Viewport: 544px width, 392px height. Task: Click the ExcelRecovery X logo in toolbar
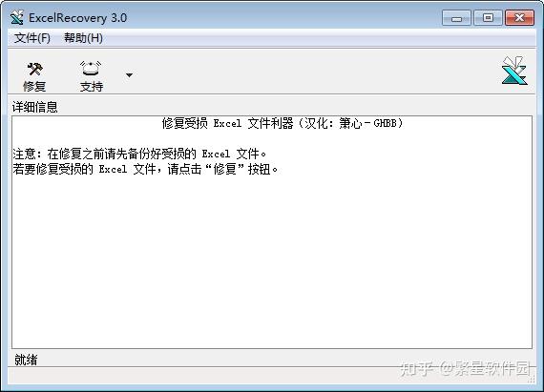point(514,71)
